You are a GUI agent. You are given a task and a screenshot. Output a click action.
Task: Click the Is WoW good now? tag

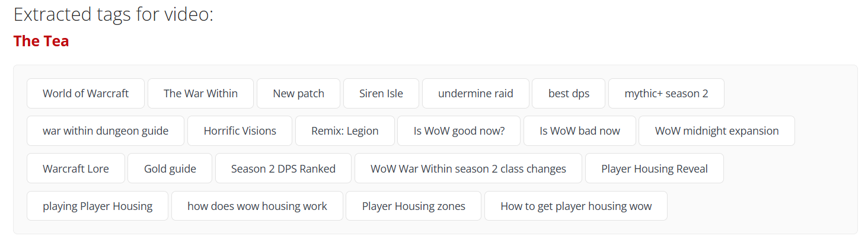pyautogui.click(x=459, y=131)
